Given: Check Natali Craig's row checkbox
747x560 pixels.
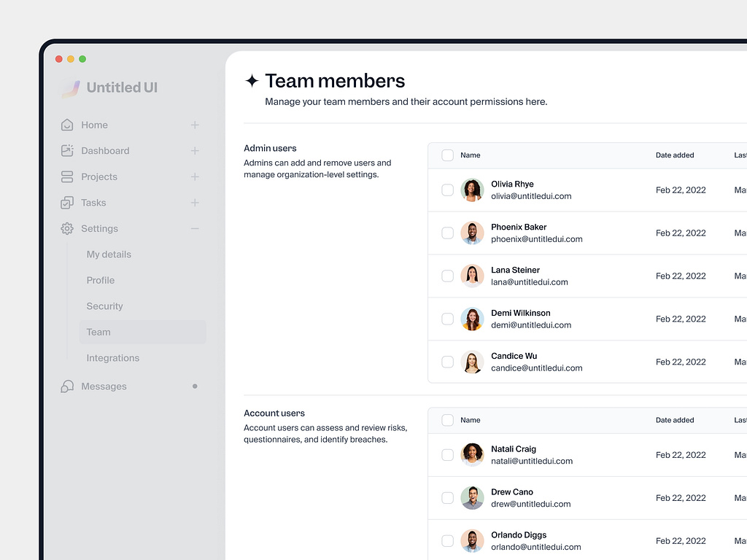Looking at the screenshot, I should click(x=447, y=454).
